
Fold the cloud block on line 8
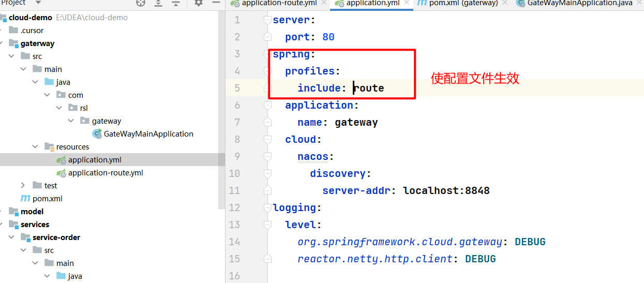[x=267, y=140]
